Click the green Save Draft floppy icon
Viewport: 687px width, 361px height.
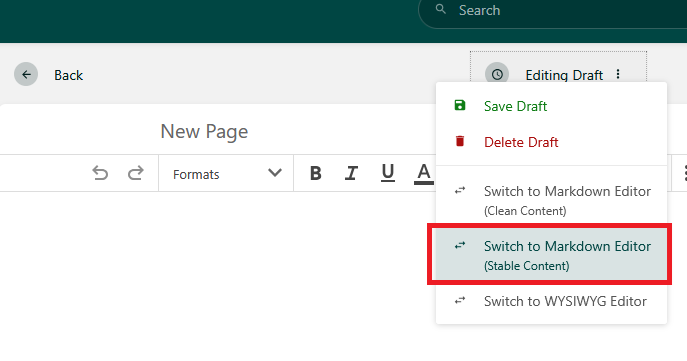(x=460, y=105)
